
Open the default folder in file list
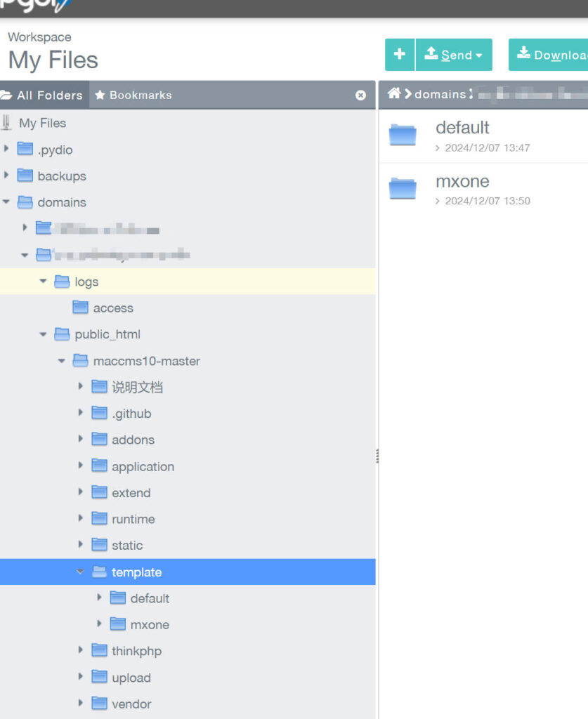462,128
